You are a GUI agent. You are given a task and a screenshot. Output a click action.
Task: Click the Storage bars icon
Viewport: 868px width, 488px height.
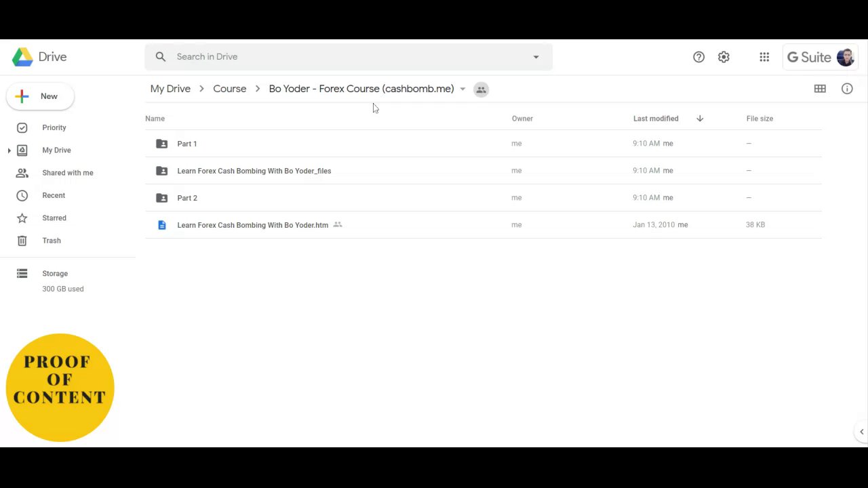click(x=22, y=274)
